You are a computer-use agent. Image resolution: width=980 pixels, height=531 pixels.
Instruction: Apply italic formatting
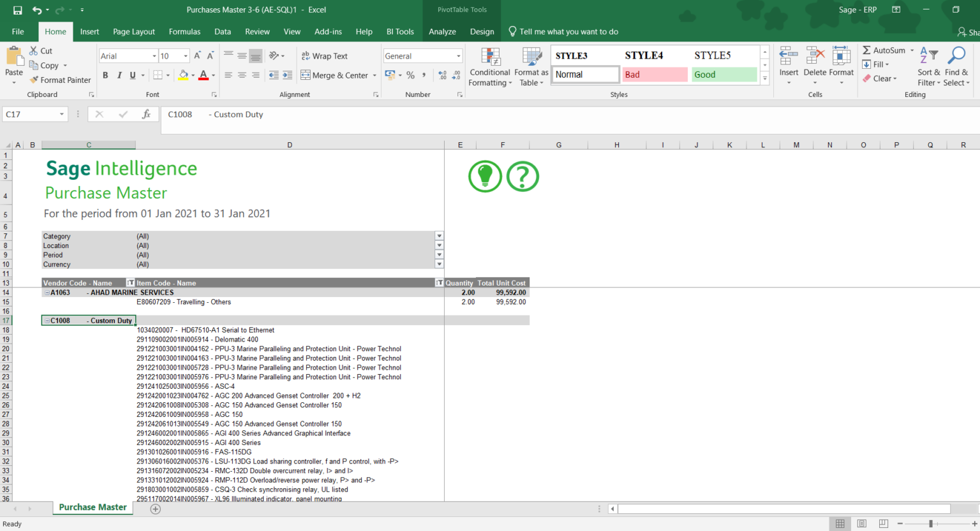click(118, 75)
